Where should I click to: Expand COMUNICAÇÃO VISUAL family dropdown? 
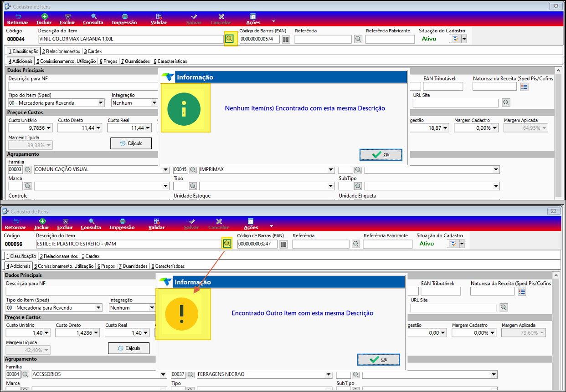tap(166, 170)
